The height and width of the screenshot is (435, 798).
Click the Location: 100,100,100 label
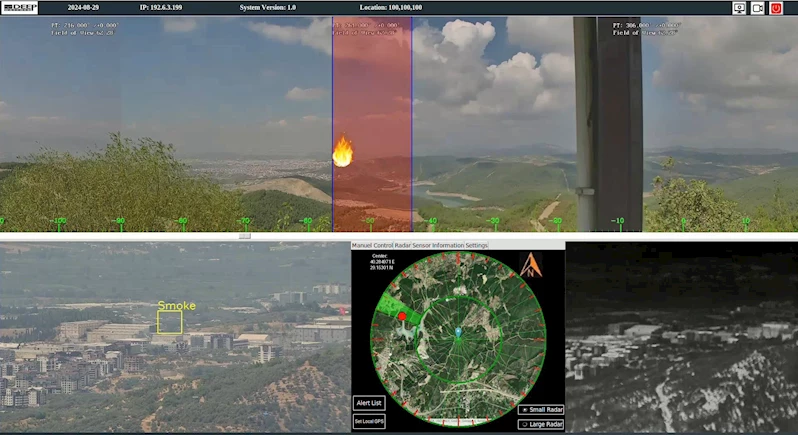pos(391,8)
